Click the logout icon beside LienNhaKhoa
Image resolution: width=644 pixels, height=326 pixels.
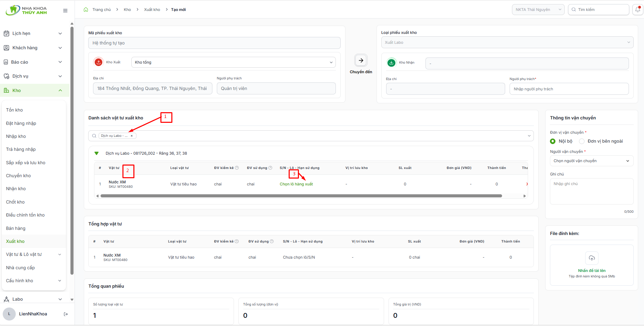coord(66,314)
